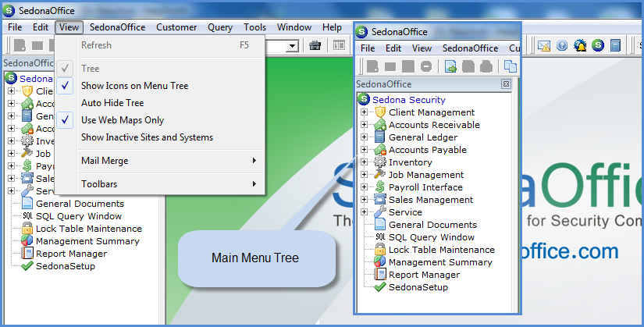Click the green-arrow export icon in inset toolbar
The width and height of the screenshot is (644, 327).
click(x=450, y=66)
